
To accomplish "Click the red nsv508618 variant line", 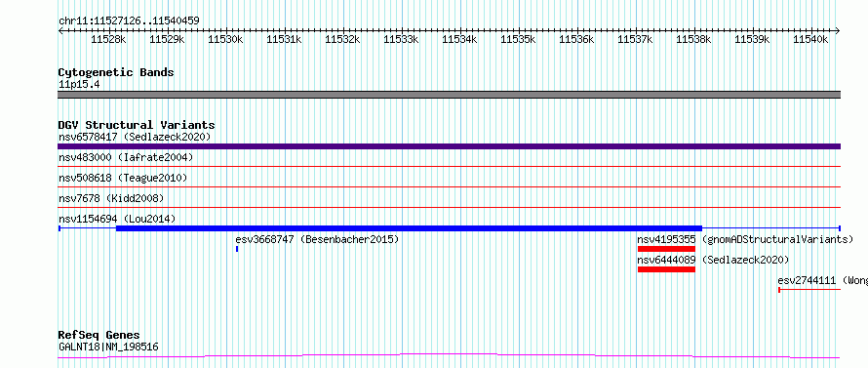I will point(449,186).
